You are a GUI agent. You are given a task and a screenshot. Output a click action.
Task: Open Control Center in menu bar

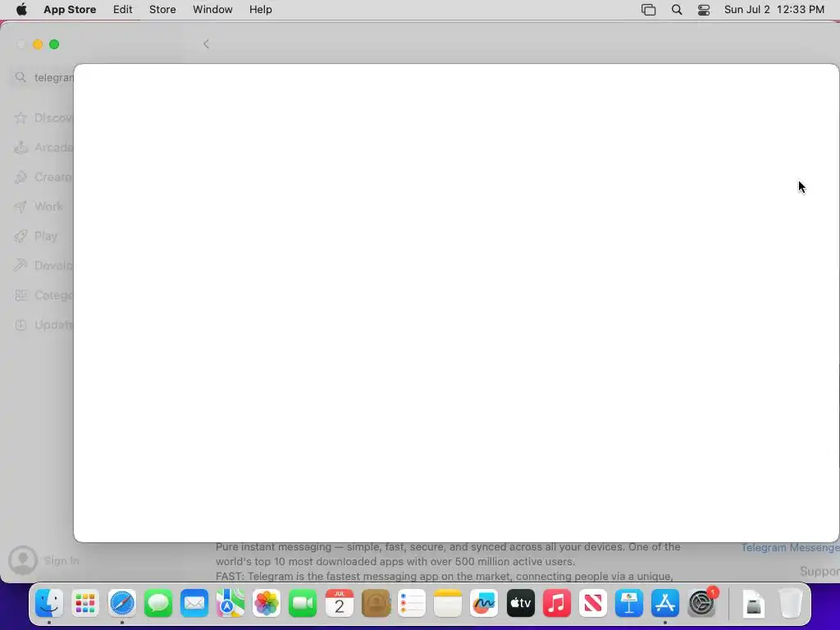(x=704, y=10)
